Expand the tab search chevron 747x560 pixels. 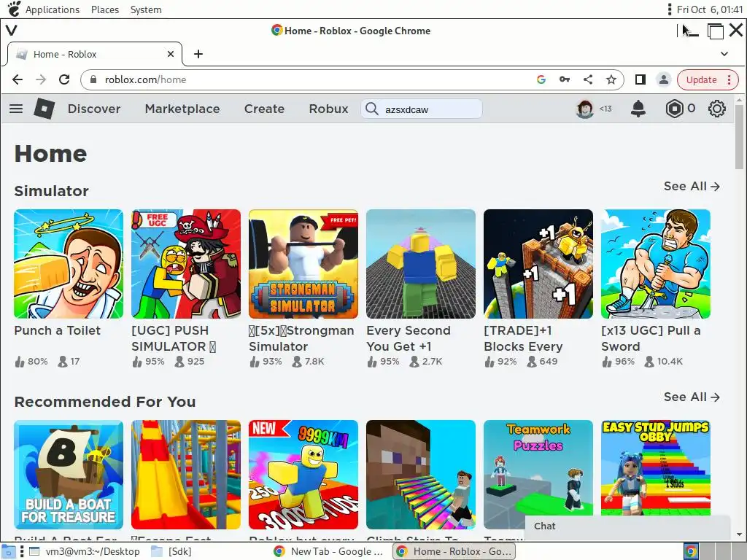[x=724, y=54]
